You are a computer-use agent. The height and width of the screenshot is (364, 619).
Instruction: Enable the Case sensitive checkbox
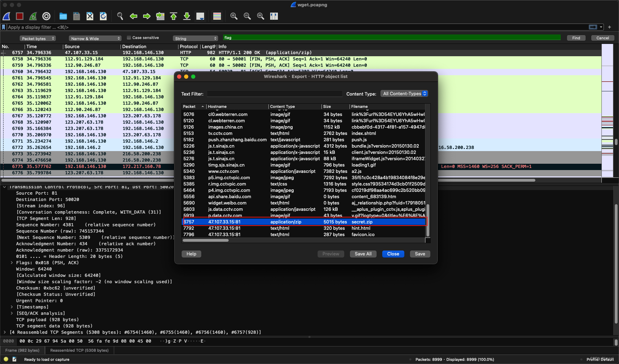click(129, 38)
